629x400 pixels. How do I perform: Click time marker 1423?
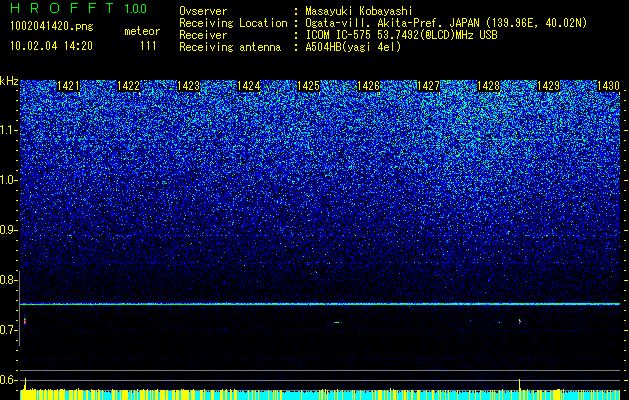[x=189, y=86]
